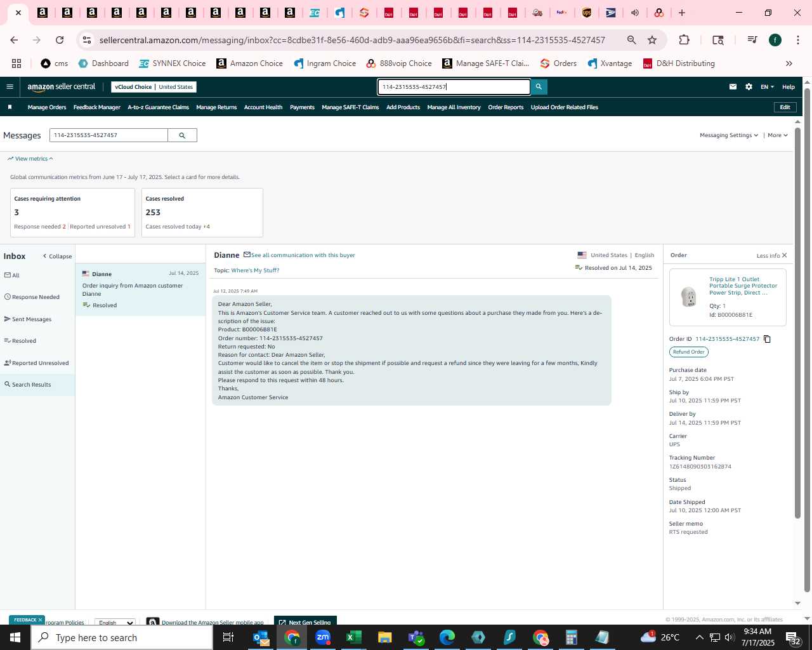Click the Messages search input field
This screenshot has width=812, height=650.
pos(108,135)
